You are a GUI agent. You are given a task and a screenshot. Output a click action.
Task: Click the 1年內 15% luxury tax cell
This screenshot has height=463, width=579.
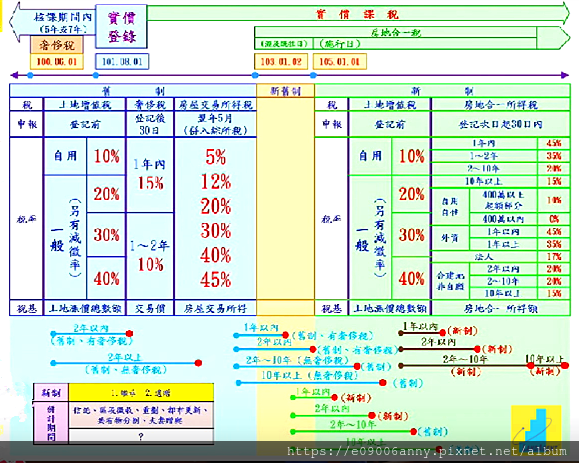click(x=150, y=175)
